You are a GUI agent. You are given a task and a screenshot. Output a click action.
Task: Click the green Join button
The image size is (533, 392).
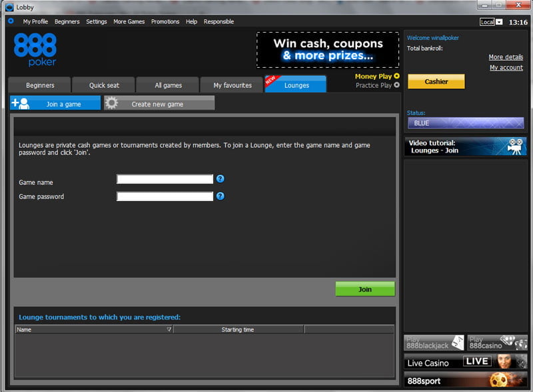pyautogui.click(x=365, y=289)
